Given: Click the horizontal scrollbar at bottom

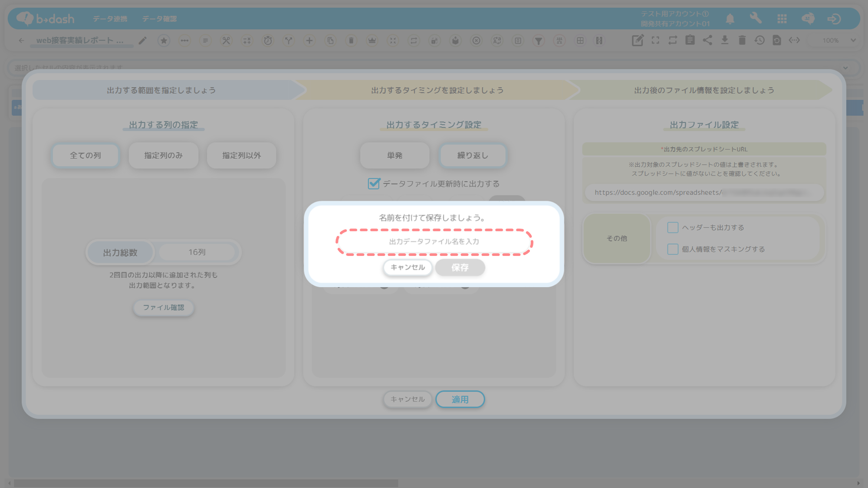Looking at the screenshot, I should [206, 483].
